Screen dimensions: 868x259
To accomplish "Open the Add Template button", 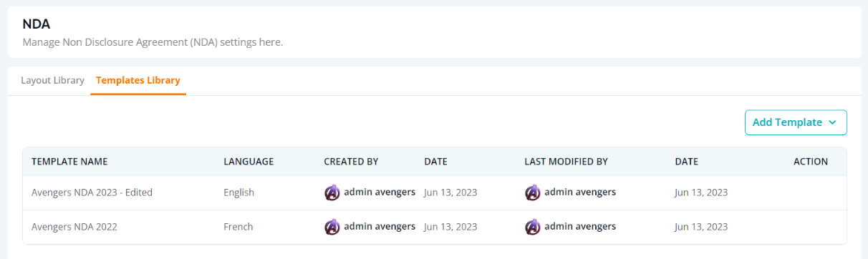I will (x=796, y=122).
